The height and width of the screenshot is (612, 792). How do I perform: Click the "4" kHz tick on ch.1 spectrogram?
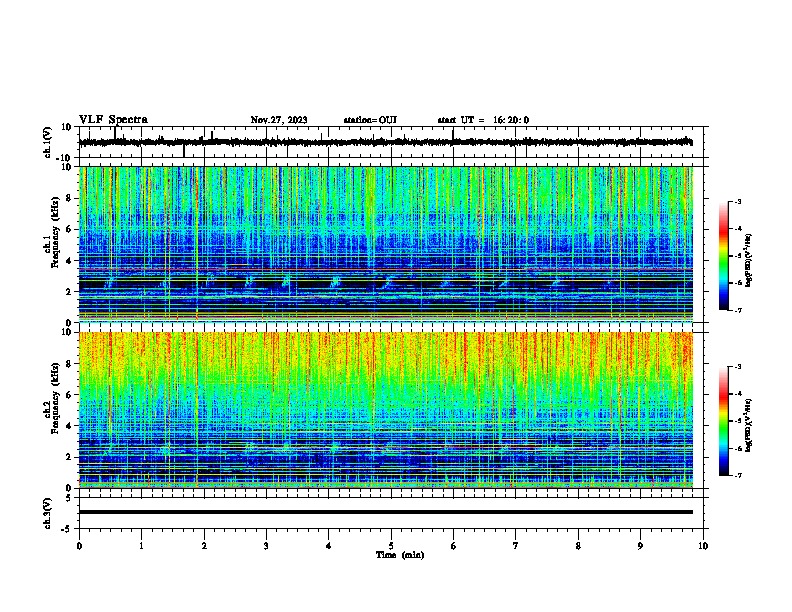click(70, 261)
